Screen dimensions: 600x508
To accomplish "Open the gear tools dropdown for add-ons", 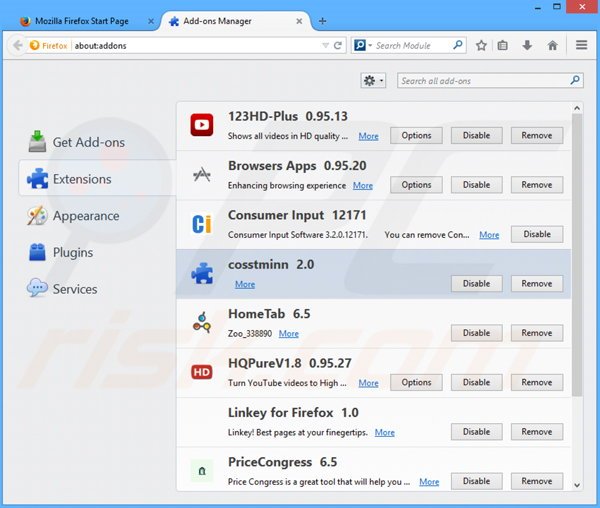I will [x=373, y=81].
